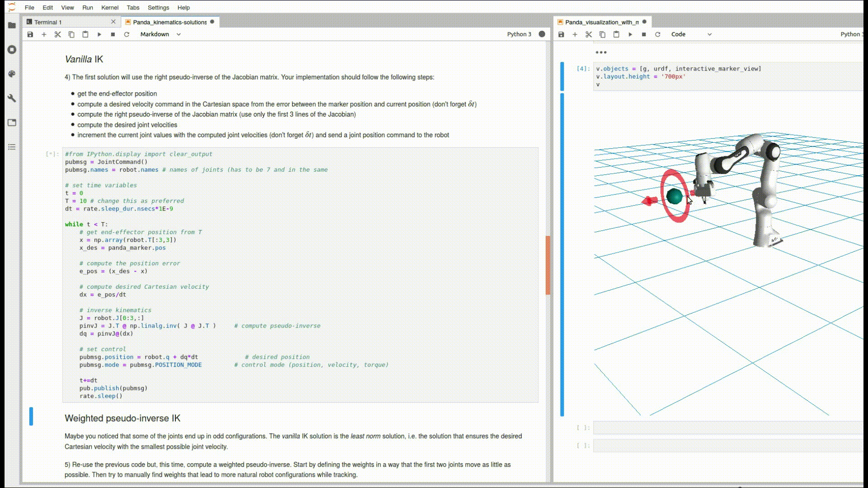868x488 pixels.
Task: Save the Panda_kinematics notebook with disk icon
Action: point(30,34)
